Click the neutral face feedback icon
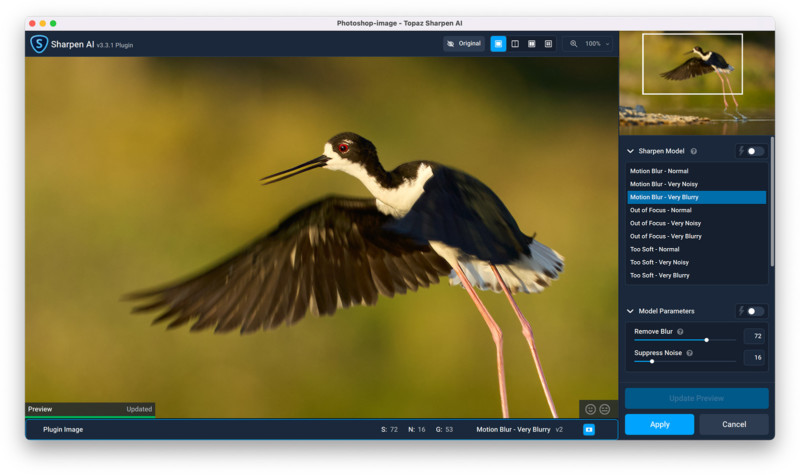 [x=605, y=409]
